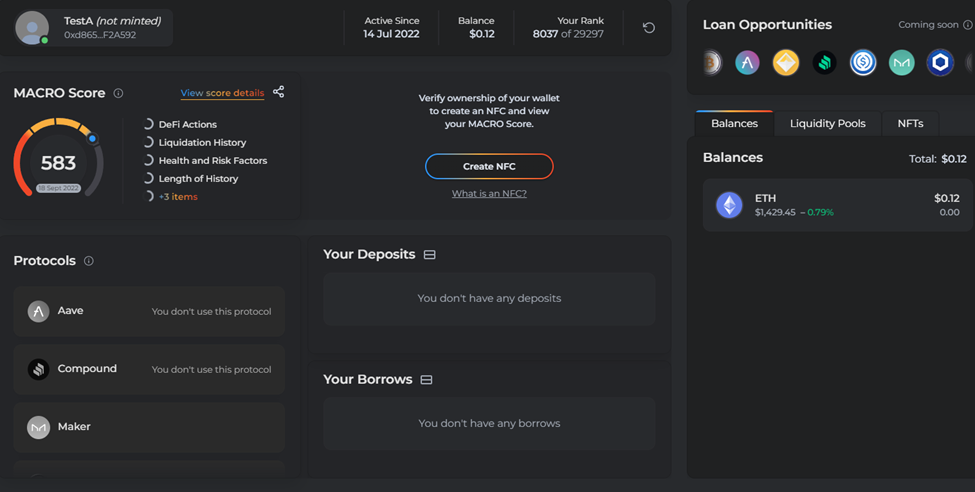Click the -0.79% price change

tap(817, 212)
